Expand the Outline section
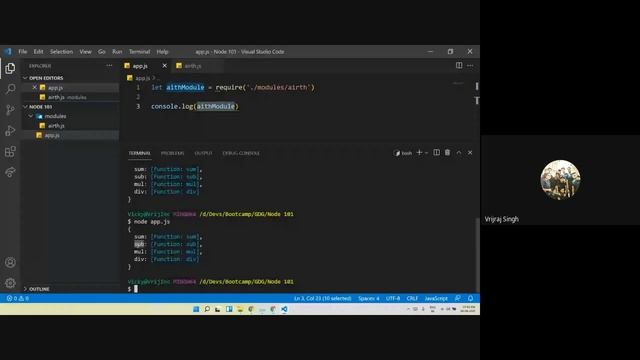Viewport: 640px width, 360px height. coord(25,289)
